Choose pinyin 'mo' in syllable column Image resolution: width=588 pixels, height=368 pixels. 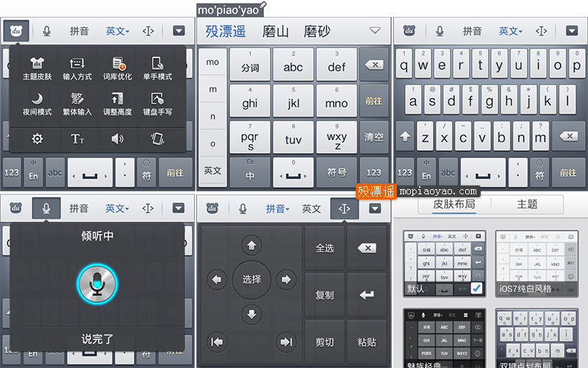pos(212,62)
